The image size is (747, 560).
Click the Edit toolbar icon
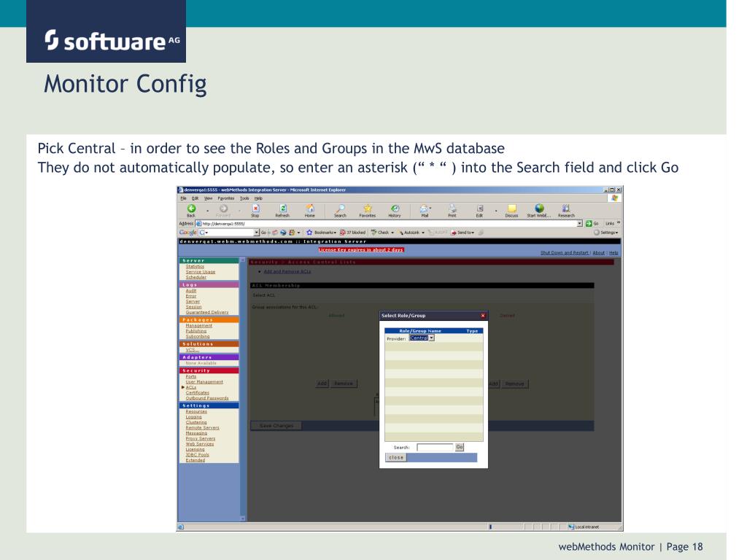click(x=480, y=209)
